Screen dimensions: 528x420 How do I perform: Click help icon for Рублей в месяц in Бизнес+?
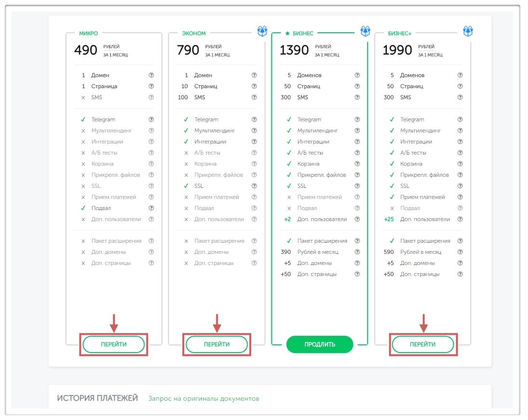460,252
